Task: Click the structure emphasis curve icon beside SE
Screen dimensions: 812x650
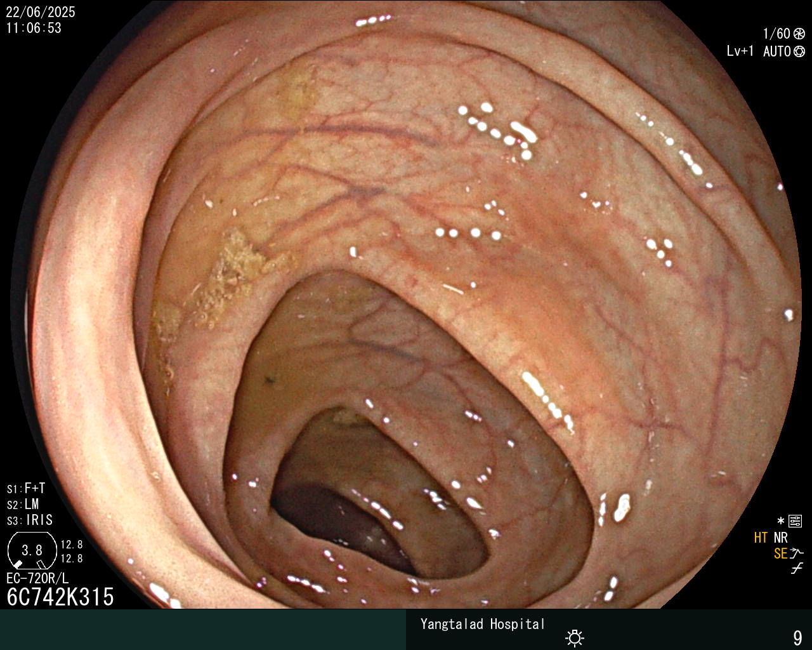Action: click(x=797, y=554)
